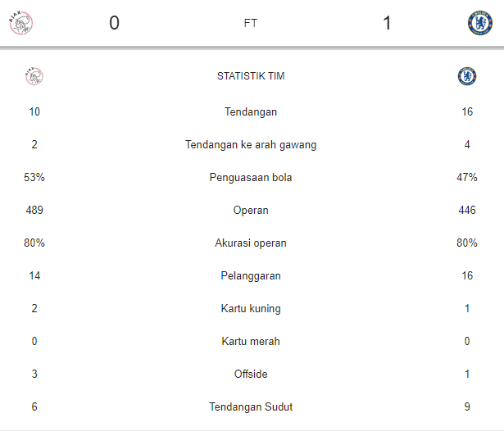Click the large Chelsea crest in header

pos(479,23)
